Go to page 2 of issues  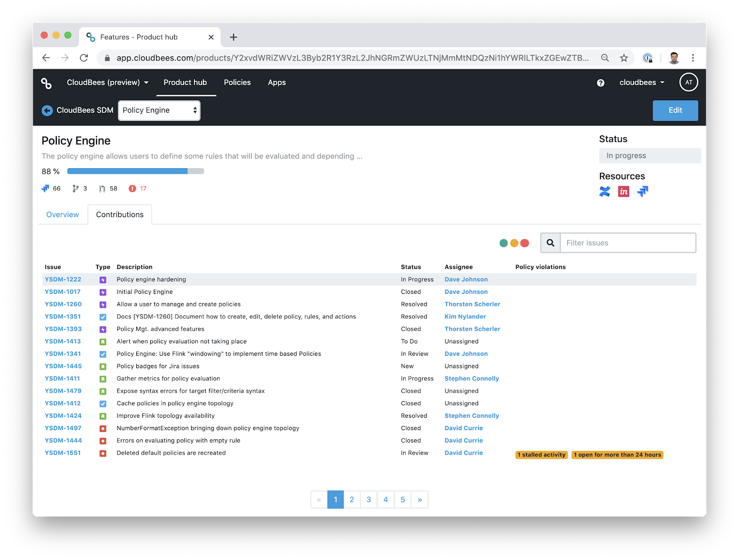[352, 499]
